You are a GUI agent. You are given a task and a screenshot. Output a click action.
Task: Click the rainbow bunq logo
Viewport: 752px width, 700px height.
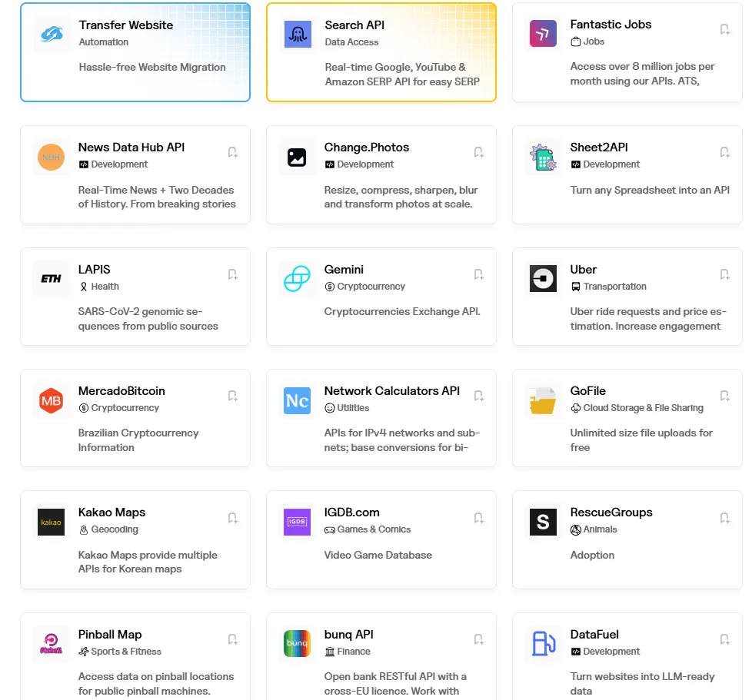297,643
